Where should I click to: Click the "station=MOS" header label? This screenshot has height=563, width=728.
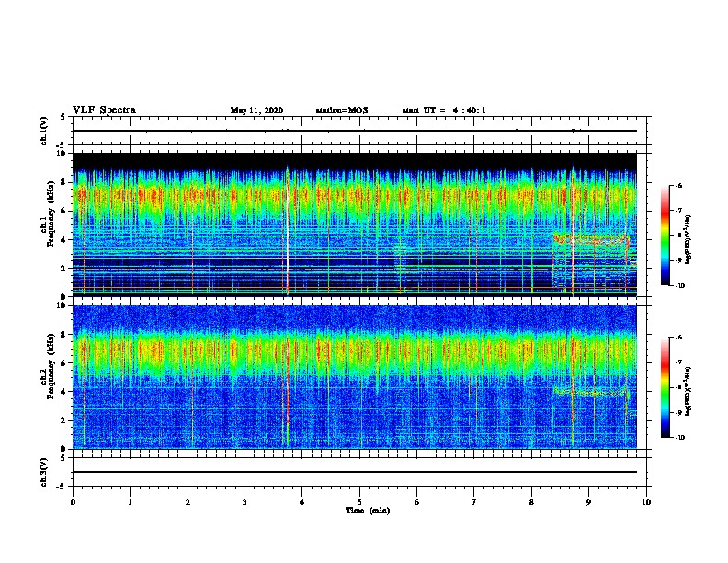[342, 110]
